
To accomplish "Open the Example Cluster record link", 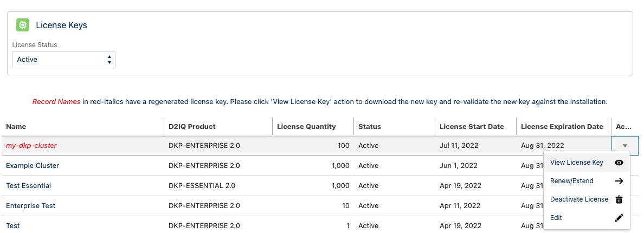I will (x=33, y=166).
